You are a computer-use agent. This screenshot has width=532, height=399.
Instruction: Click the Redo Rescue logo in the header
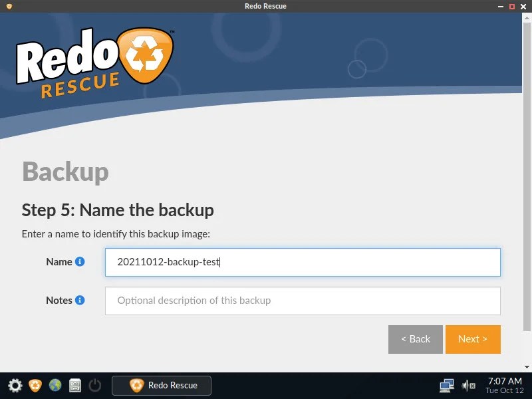point(95,63)
